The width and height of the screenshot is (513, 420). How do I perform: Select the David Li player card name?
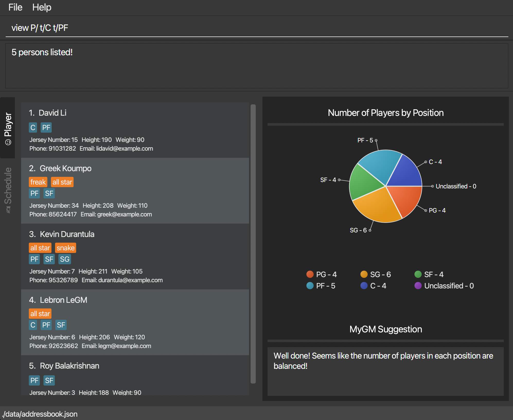(x=52, y=113)
